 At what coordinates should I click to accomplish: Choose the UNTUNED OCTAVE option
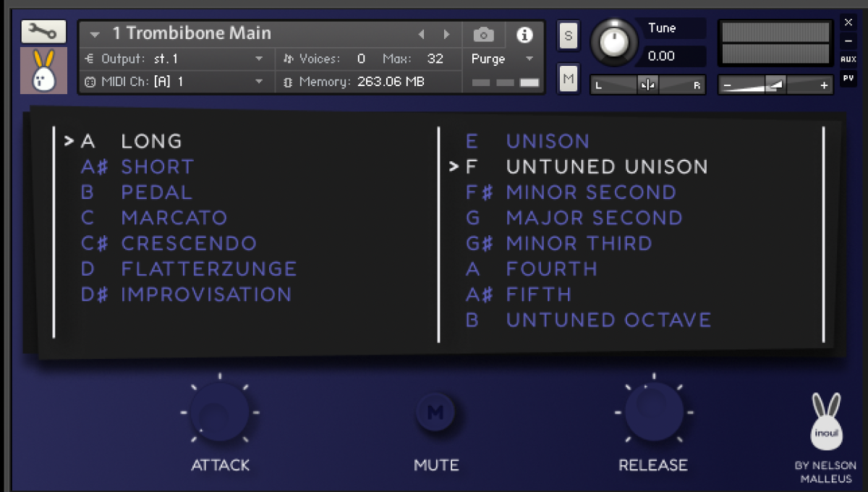pos(608,320)
